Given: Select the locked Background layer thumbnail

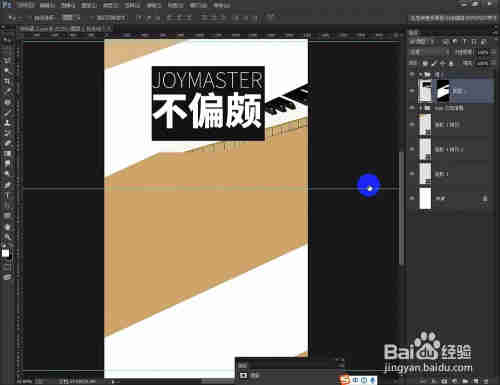Looking at the screenshot, I should pyautogui.click(x=425, y=198).
